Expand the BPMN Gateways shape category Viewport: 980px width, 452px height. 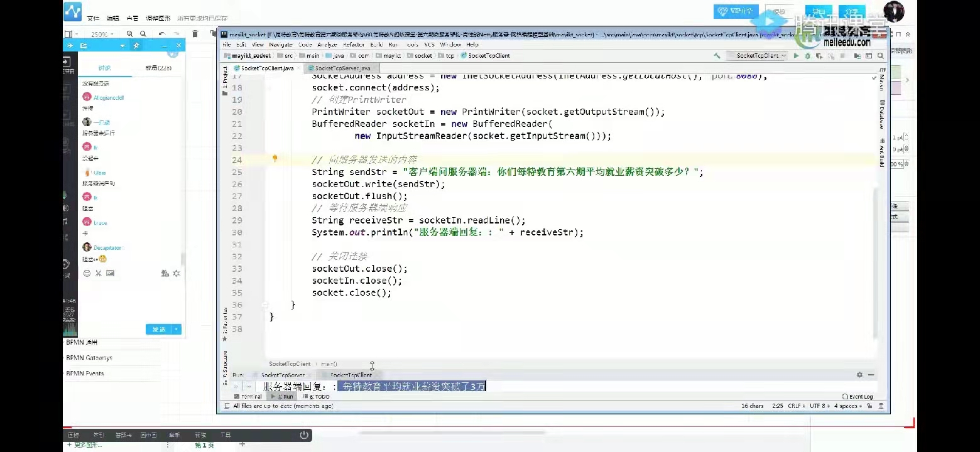[89, 358]
